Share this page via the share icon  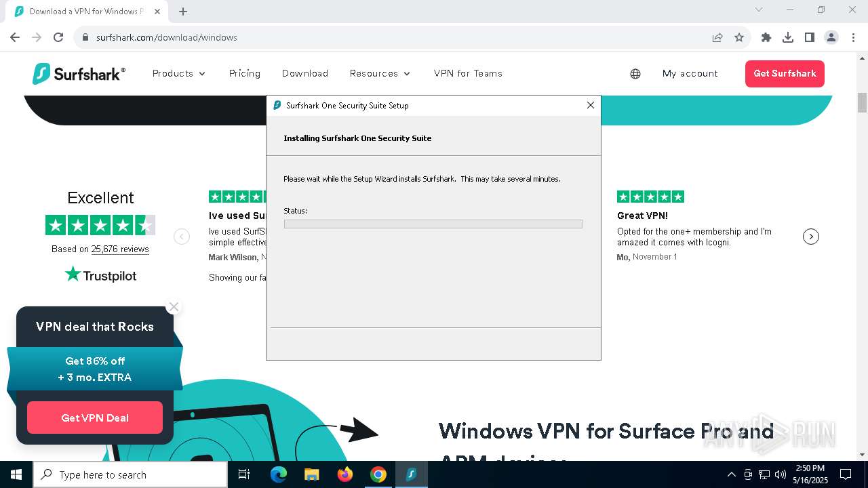[717, 37]
